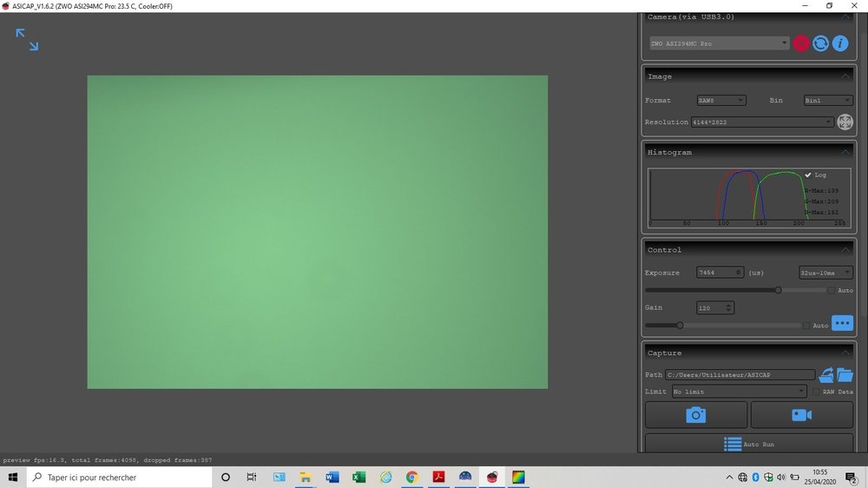
Task: Open the ZWO ASI294MC Pro camera dropdown
Action: click(x=719, y=43)
